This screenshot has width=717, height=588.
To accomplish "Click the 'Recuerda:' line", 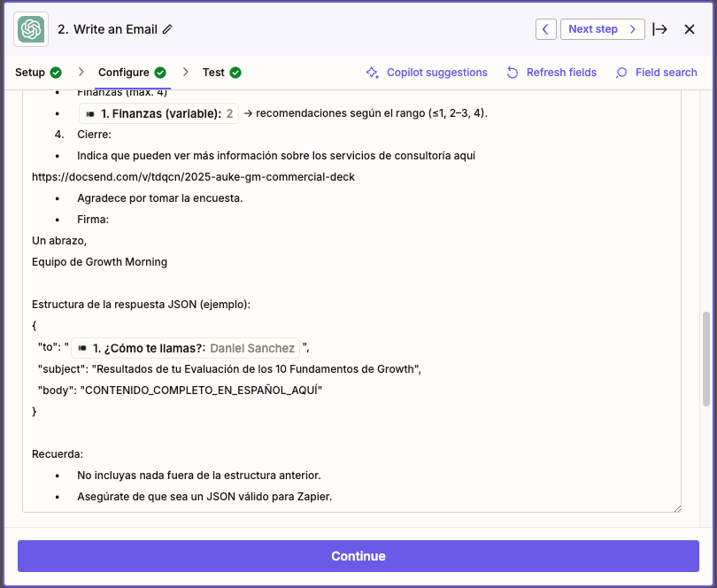I will coord(58,454).
